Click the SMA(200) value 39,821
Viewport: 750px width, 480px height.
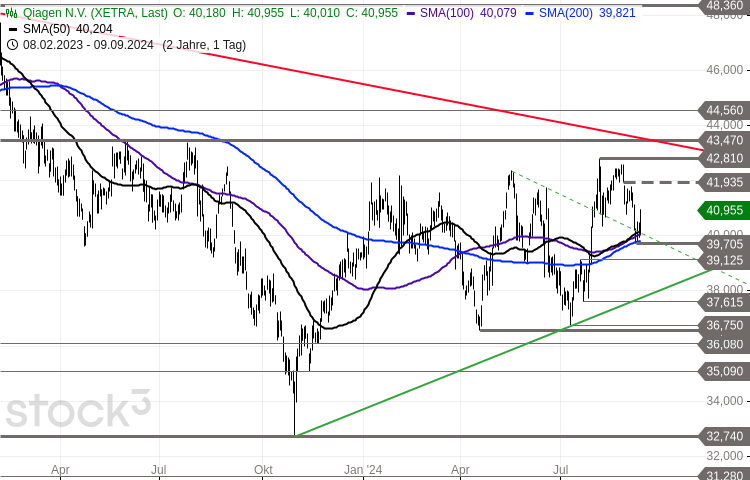[x=617, y=13]
